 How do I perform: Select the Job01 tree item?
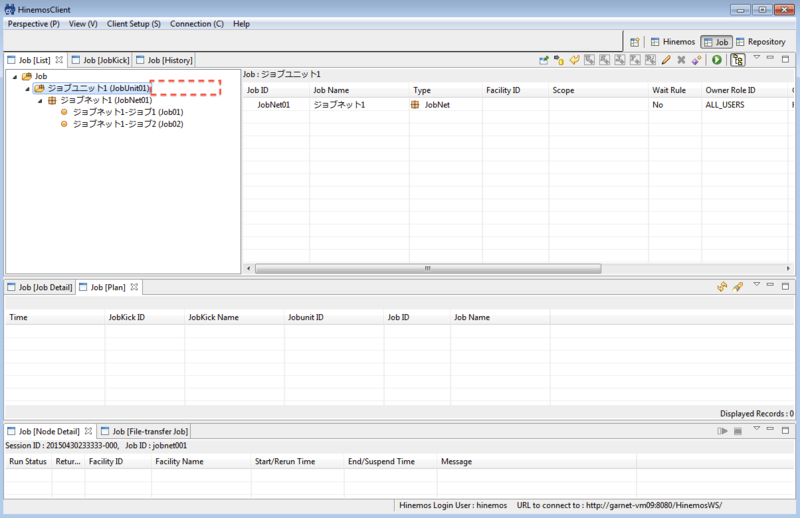[122, 112]
